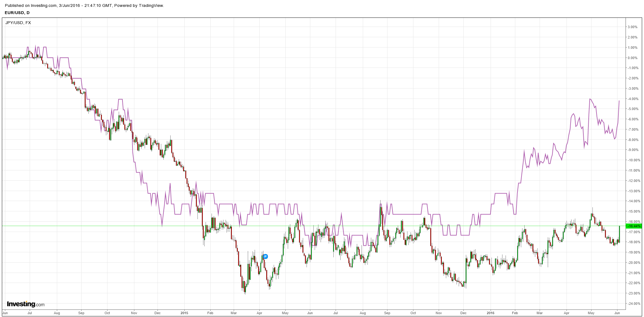
Task: Click the JPY/USD, FX legend label
Action: pyautogui.click(x=18, y=23)
